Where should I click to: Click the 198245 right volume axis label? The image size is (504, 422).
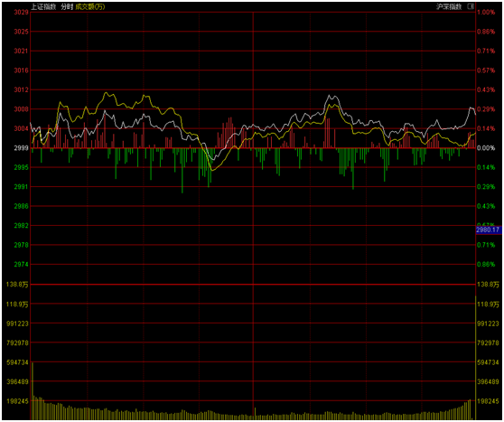coord(488,401)
